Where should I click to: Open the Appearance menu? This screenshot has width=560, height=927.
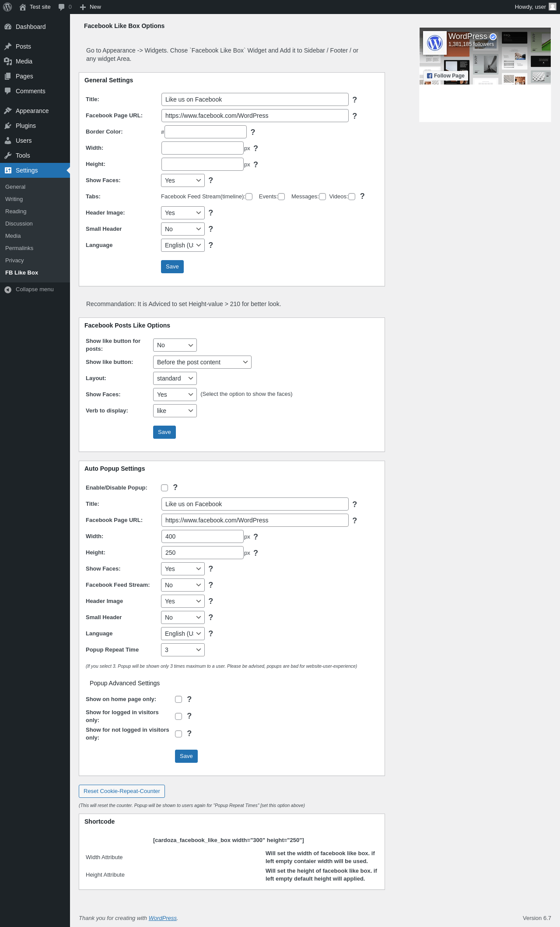[x=32, y=111]
